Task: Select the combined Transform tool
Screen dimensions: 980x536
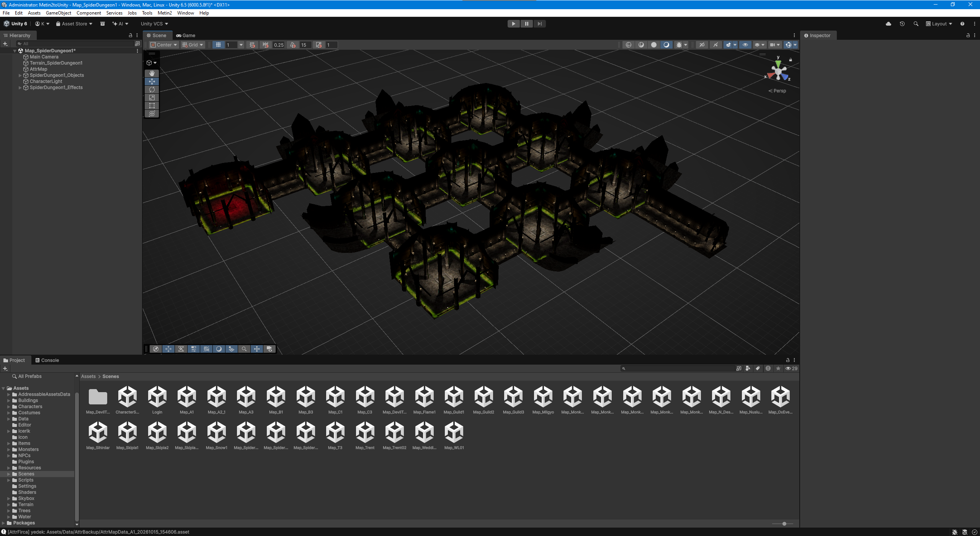Action: pos(152,113)
